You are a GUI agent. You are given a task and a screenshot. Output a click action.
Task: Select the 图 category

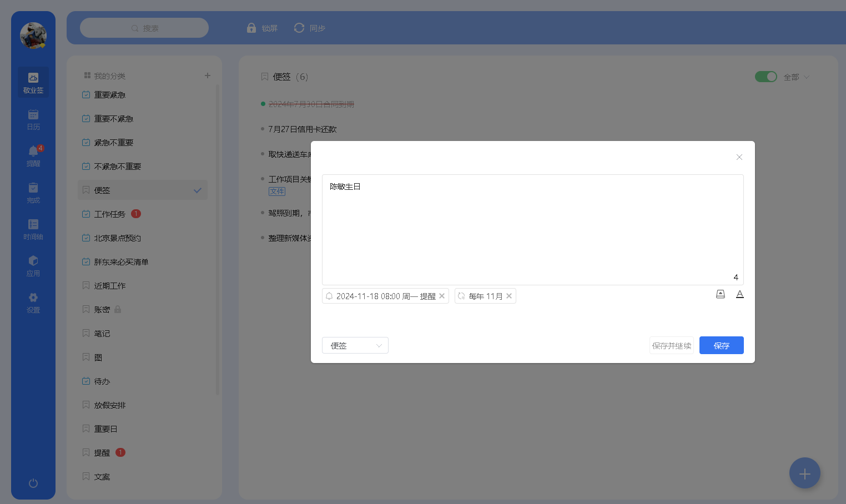tap(143, 357)
